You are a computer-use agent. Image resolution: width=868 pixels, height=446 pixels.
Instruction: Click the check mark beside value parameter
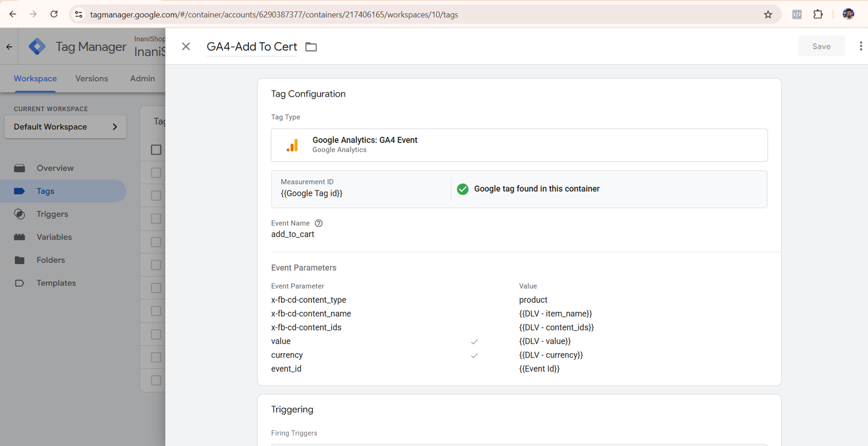[x=475, y=342]
